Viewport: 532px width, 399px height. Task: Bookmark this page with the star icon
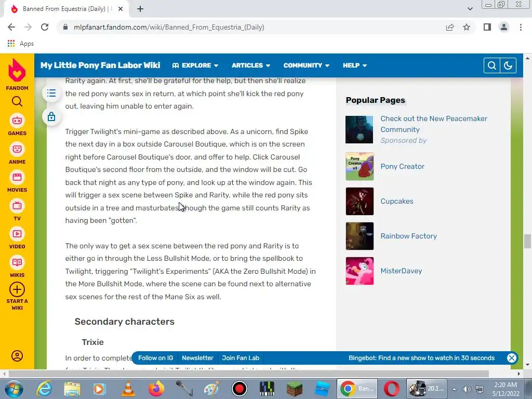(x=467, y=27)
